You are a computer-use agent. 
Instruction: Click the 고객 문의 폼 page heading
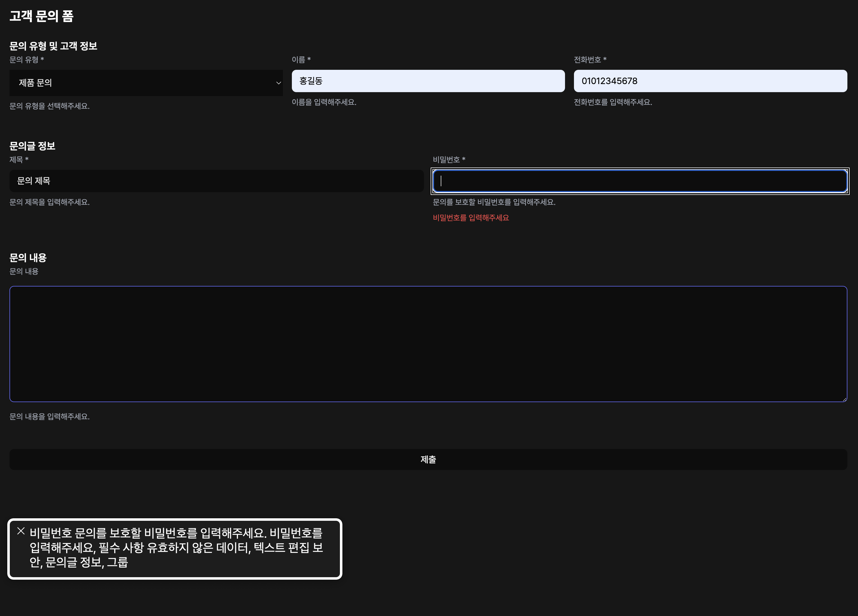[x=41, y=16]
